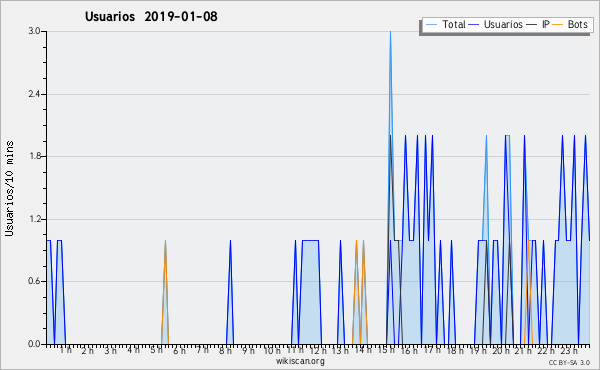Click the 15 h x-axis label
Viewport: 600px width, 370px height.
386,350
